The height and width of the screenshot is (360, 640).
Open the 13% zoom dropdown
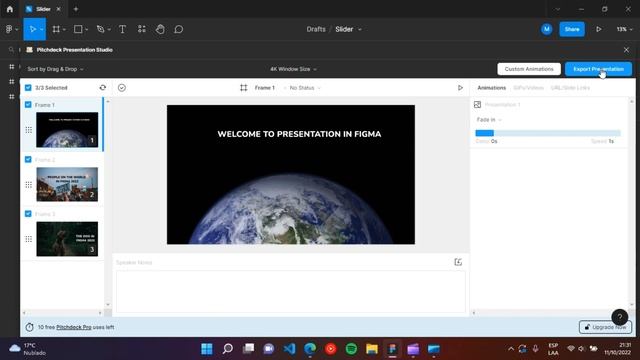(x=624, y=29)
